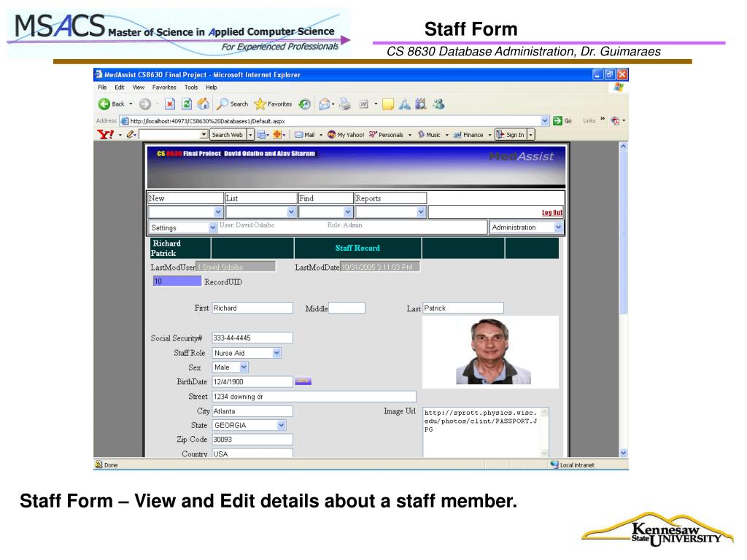
Task: Click the yellow note toolbar icon
Action: [388, 104]
